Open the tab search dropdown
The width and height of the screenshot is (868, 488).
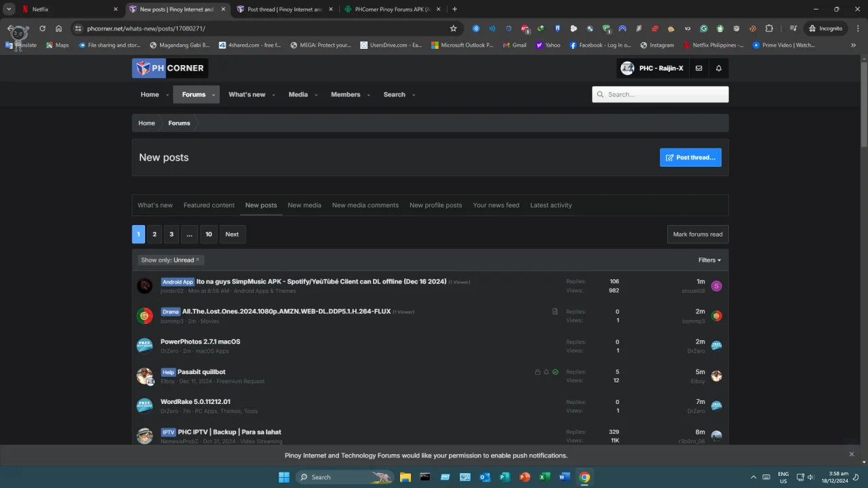9,9
